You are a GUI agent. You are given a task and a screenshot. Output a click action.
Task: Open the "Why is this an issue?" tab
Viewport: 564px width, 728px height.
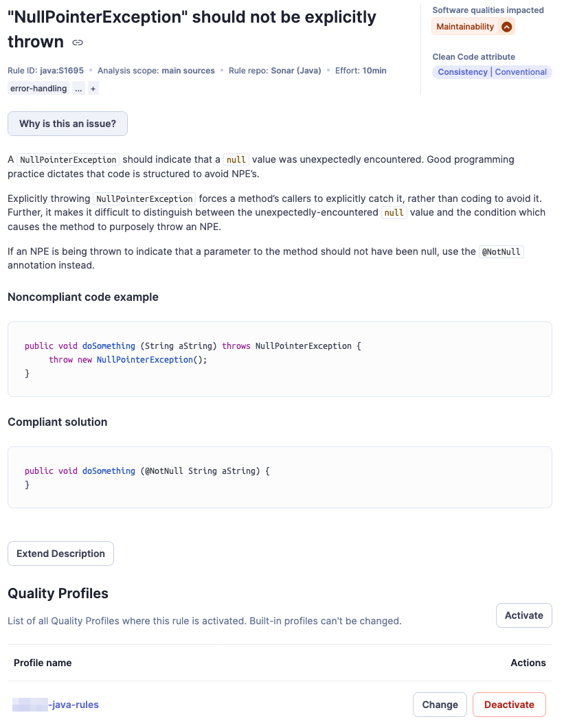(x=67, y=124)
